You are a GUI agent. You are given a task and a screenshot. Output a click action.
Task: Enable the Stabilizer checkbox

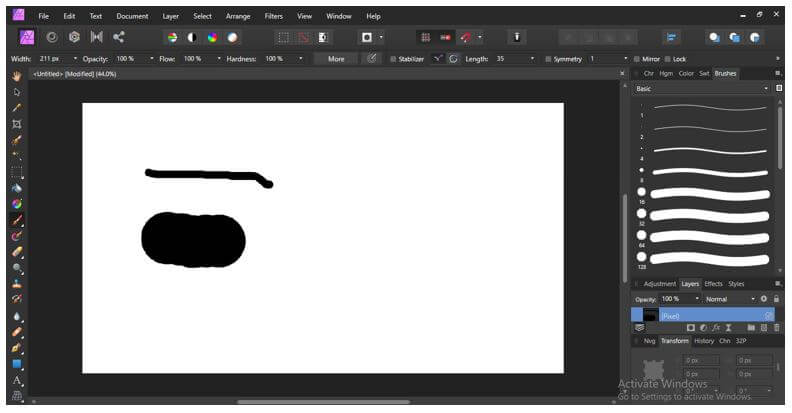(393, 59)
